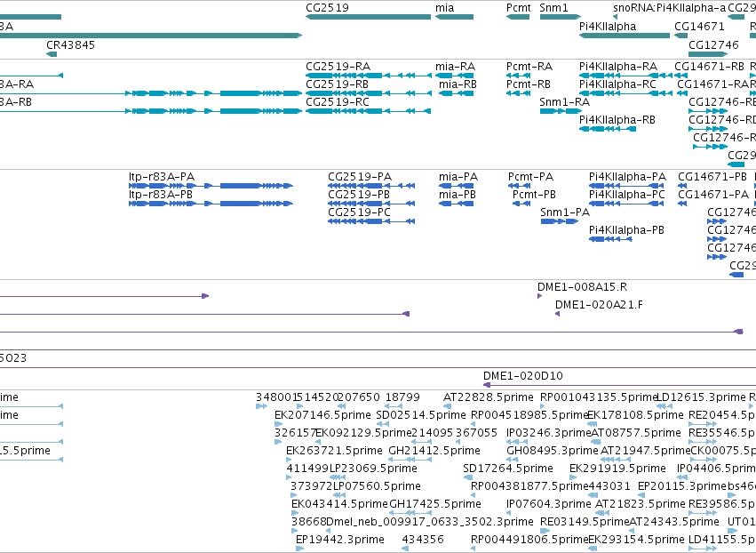
Task: Click EST LP23069.5prime
Action: 373,469
